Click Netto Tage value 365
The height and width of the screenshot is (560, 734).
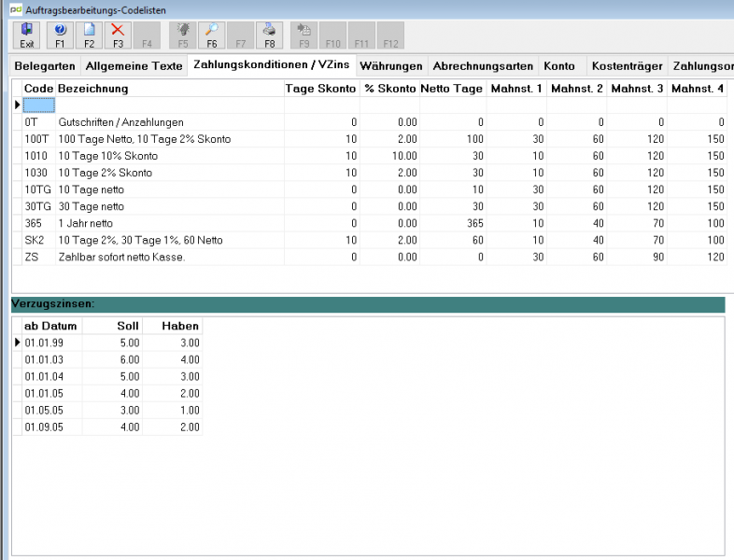click(x=453, y=223)
